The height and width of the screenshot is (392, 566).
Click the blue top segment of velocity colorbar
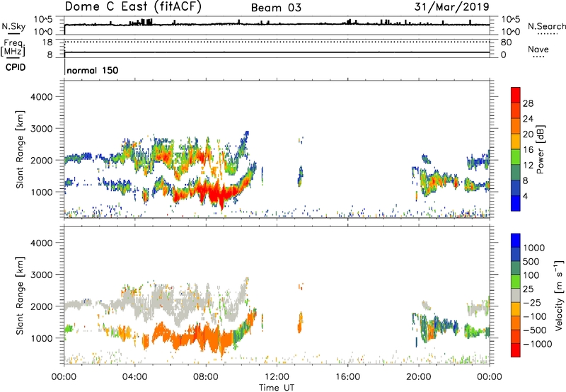pyautogui.click(x=516, y=241)
